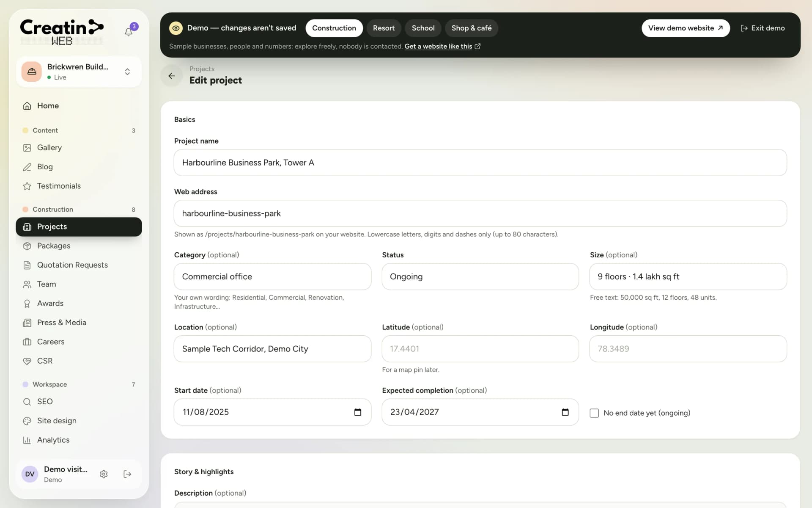812x508 pixels.
Task: Click the Testimonials star icon
Action: 27,186
